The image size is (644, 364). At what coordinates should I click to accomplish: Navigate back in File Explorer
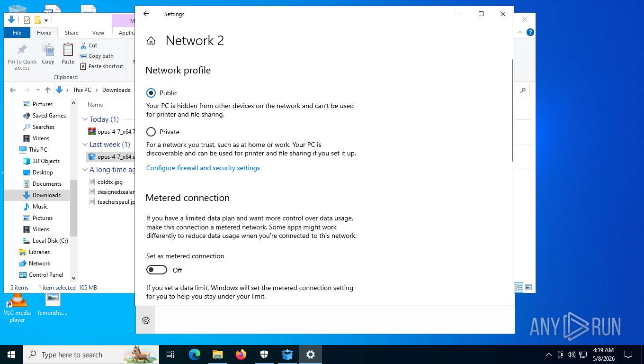point(13,90)
